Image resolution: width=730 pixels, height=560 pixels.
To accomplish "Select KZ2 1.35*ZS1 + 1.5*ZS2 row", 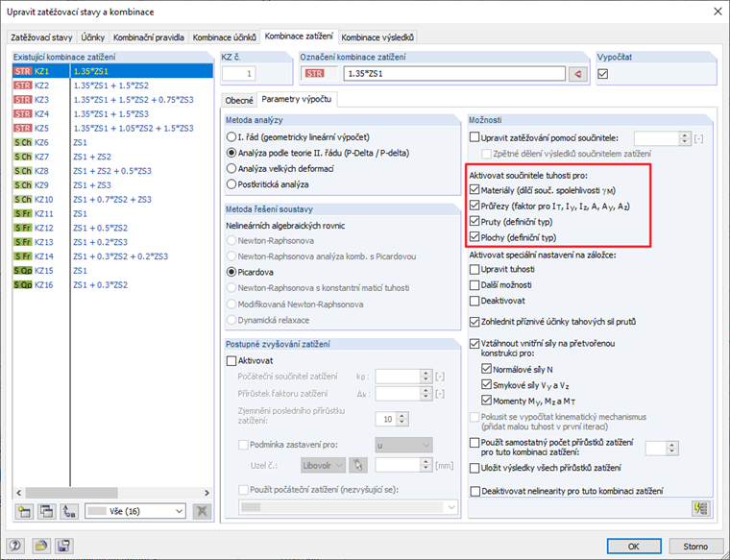I will [112, 85].
